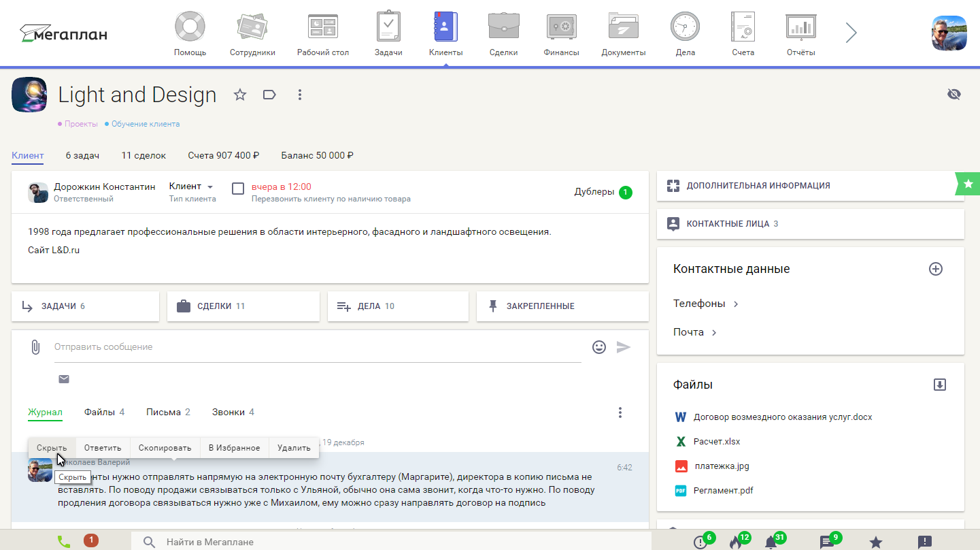Open the Баланс 50 000 ₽ tab
This screenshot has height=550, width=980.
(317, 155)
